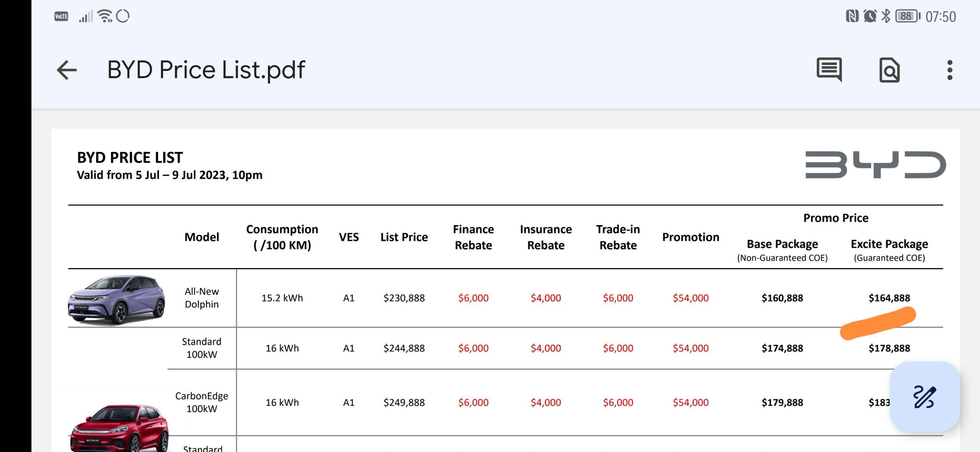Tap the 'Consumption ( /100 KM)' header

pos(282,237)
